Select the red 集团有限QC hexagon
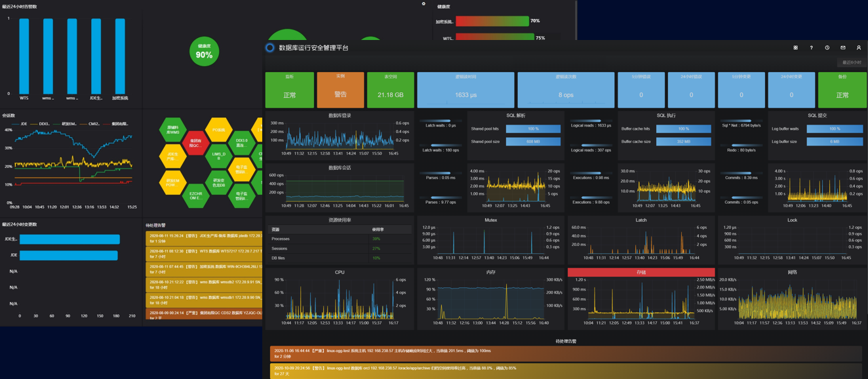This screenshot has height=379, width=868. (195, 143)
